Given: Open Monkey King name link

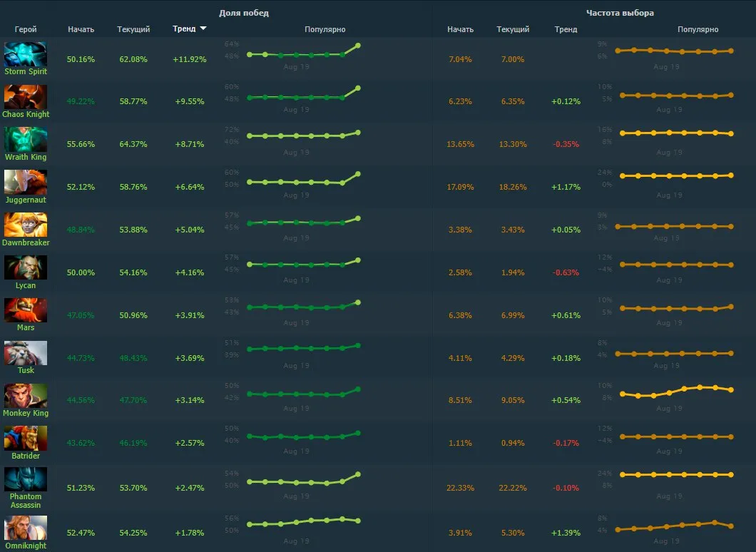Looking at the screenshot, I should point(26,413).
